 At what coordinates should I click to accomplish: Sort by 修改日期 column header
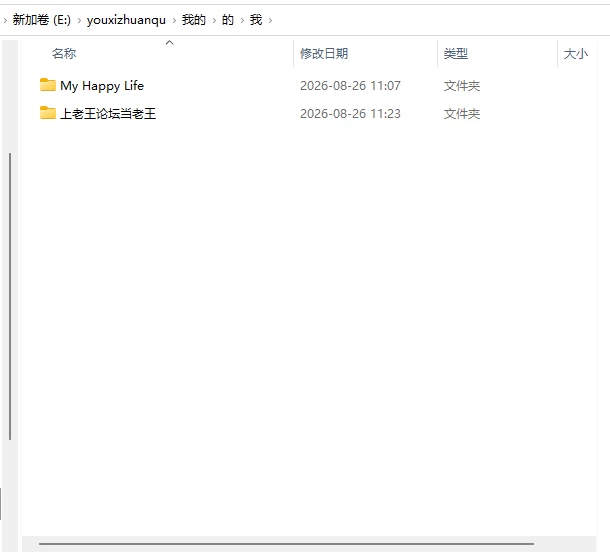click(324, 53)
